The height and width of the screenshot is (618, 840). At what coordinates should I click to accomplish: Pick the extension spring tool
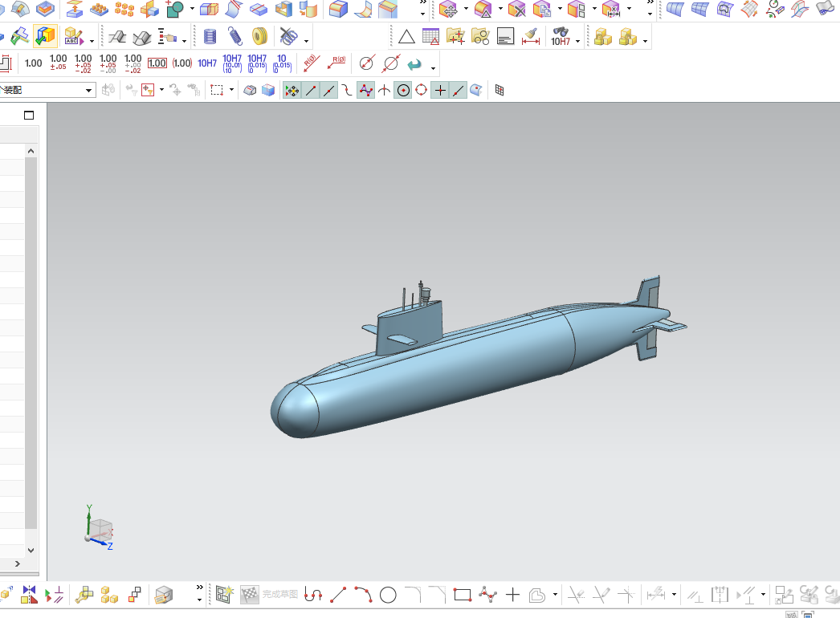point(234,37)
